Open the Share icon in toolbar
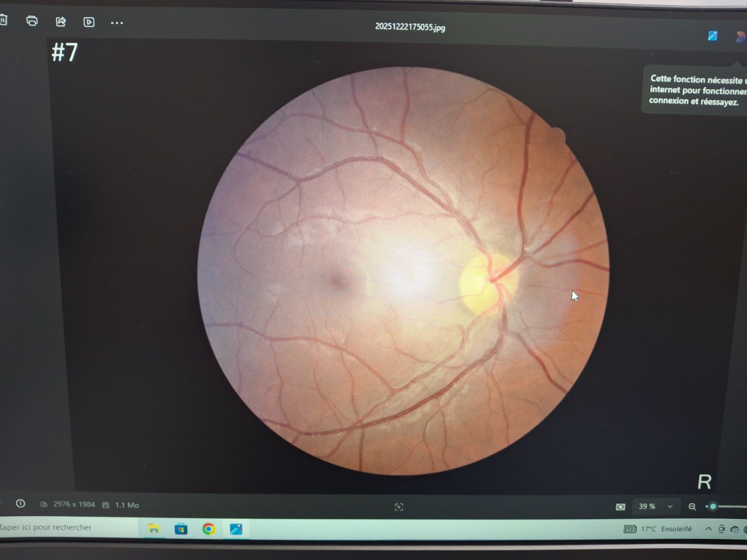Image resolution: width=747 pixels, height=560 pixels. point(61,21)
